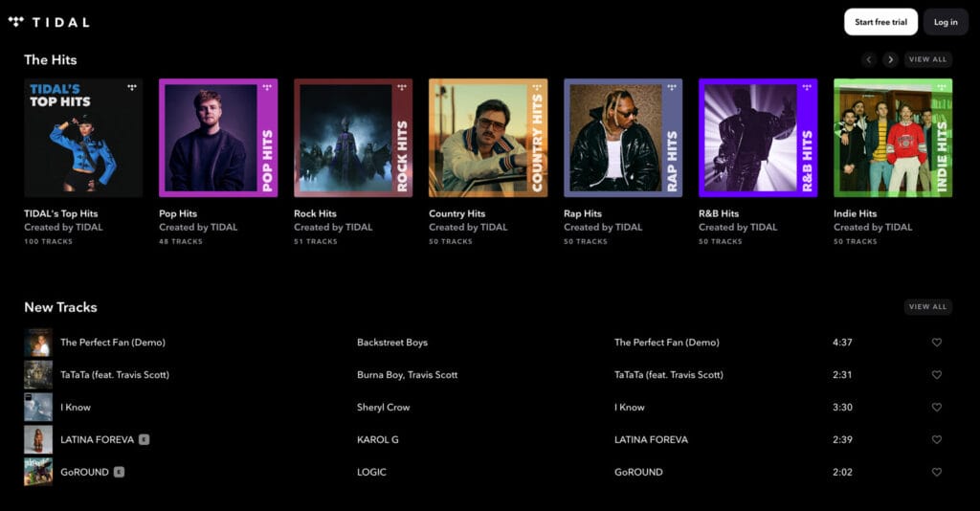Click the 4:37 track duration
The image size is (980, 511).
(842, 343)
